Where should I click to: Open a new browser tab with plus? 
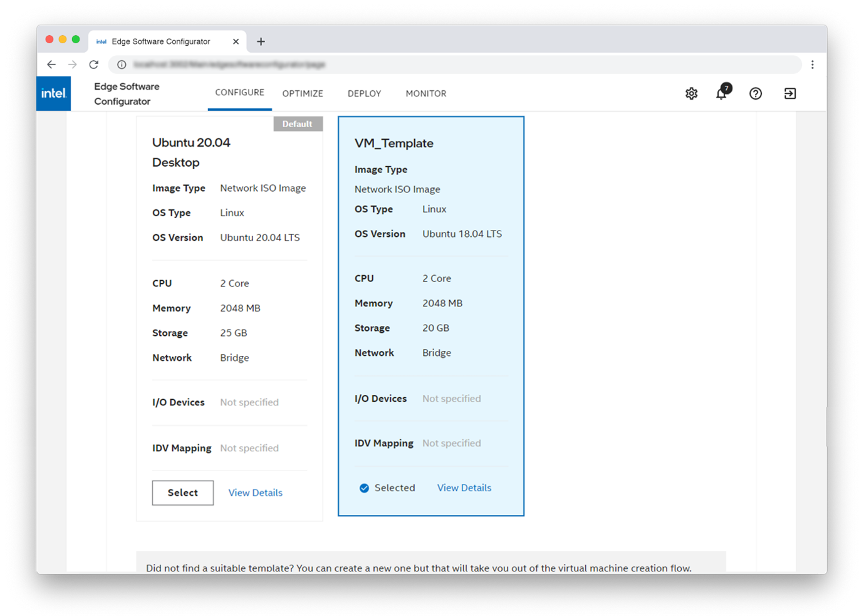(x=261, y=41)
